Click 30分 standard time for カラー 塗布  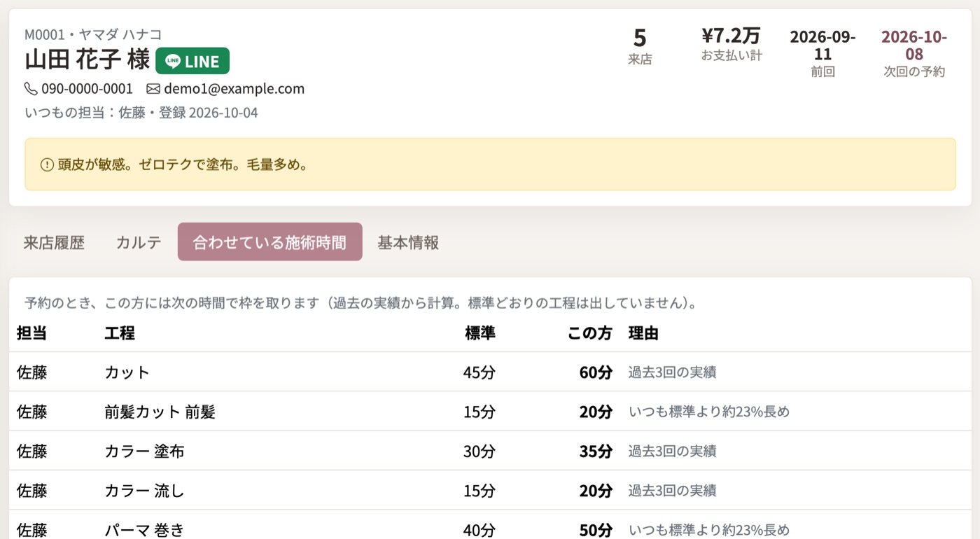point(479,451)
